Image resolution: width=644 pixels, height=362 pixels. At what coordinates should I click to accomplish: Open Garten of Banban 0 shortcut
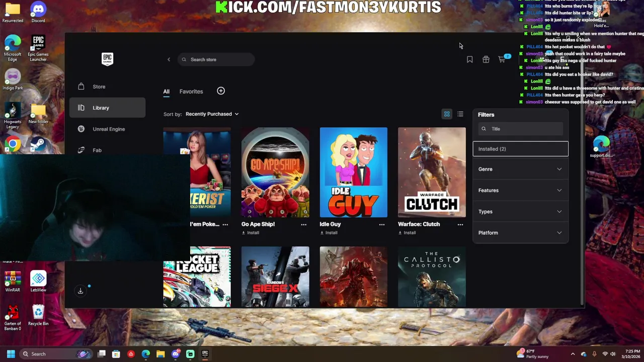[13, 318]
